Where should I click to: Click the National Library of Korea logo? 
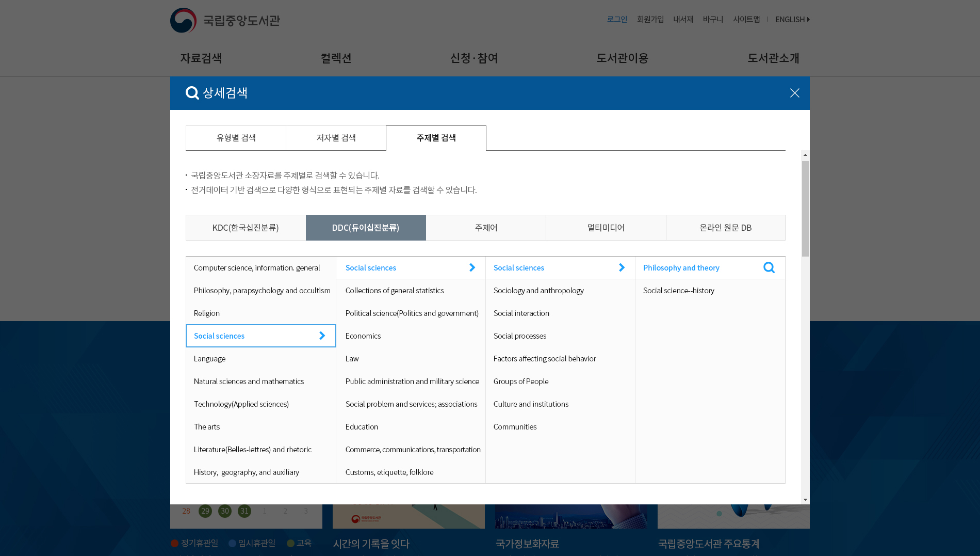(x=225, y=21)
